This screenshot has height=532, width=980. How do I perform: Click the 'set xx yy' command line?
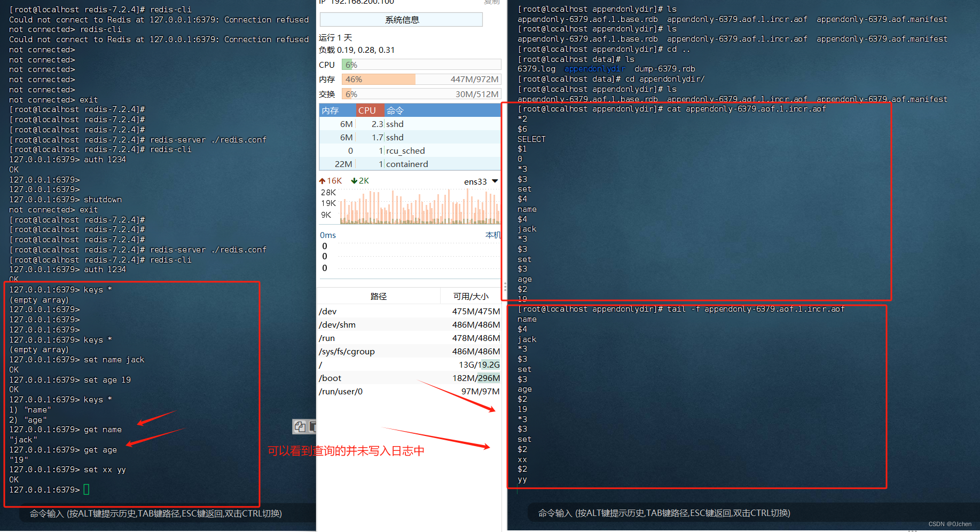click(67, 470)
